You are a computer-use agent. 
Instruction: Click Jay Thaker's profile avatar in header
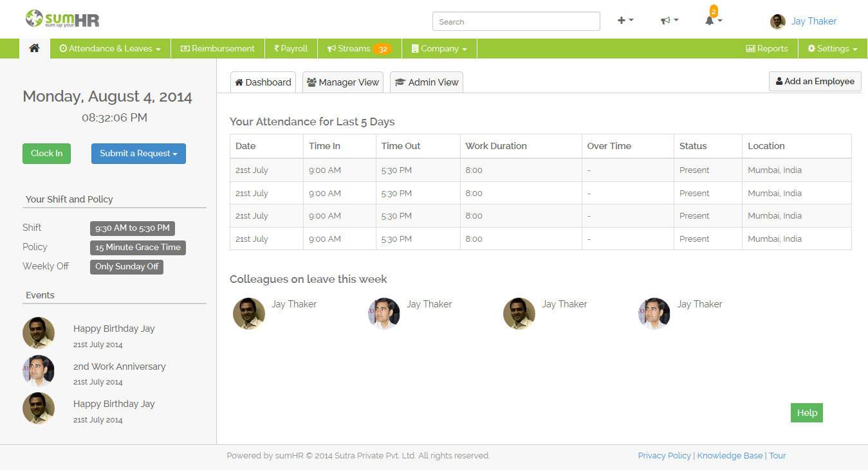(x=778, y=21)
